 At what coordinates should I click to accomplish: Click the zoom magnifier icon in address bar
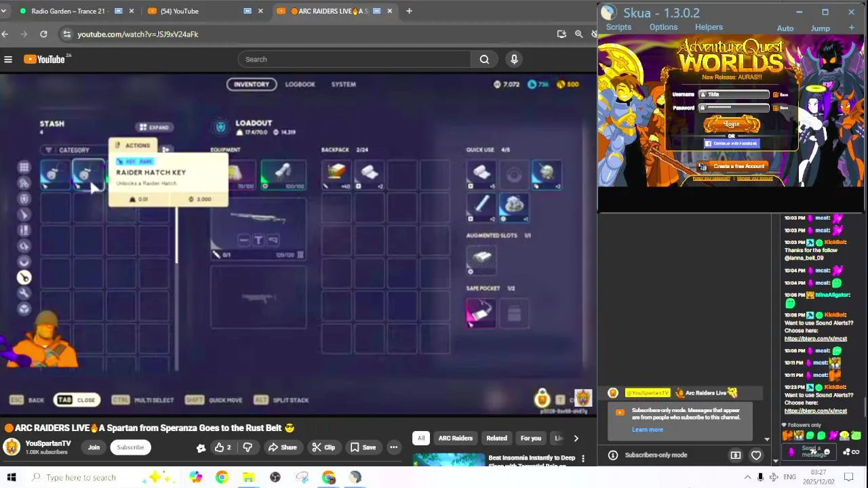578,34
